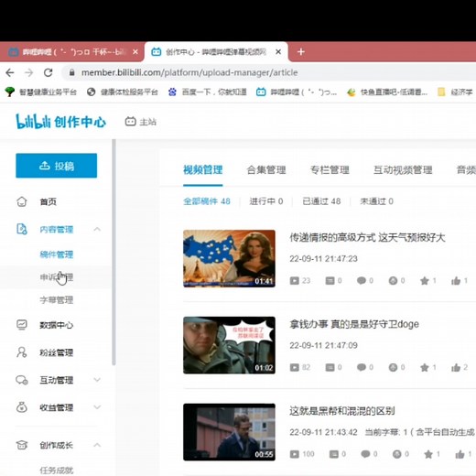Switch to the 合集管理 tab
476x476 pixels.
coord(266,169)
